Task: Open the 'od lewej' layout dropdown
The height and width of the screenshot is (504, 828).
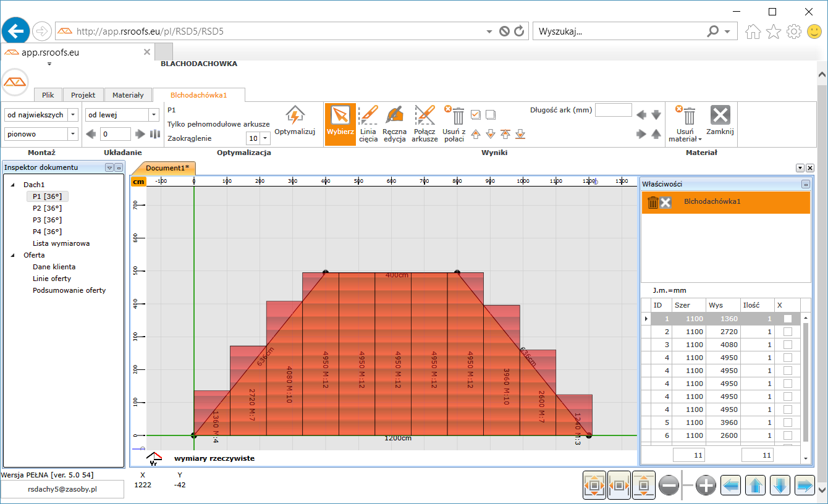Action: [153, 115]
